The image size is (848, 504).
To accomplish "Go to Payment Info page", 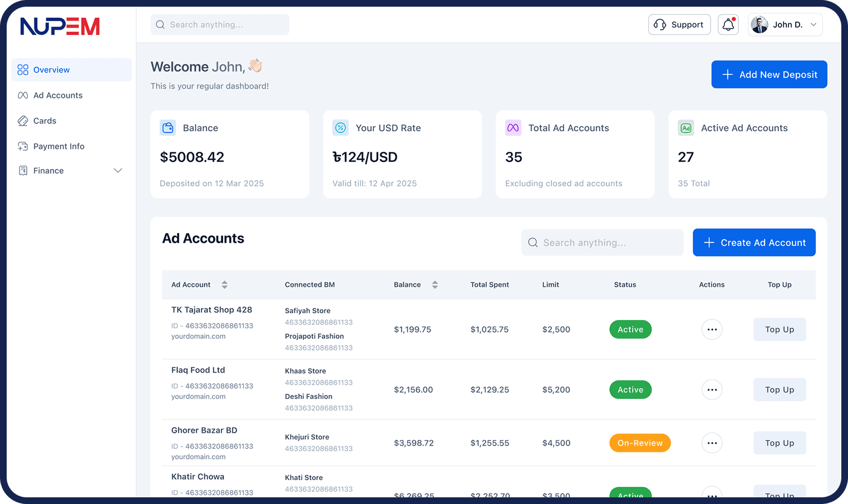I will point(59,146).
